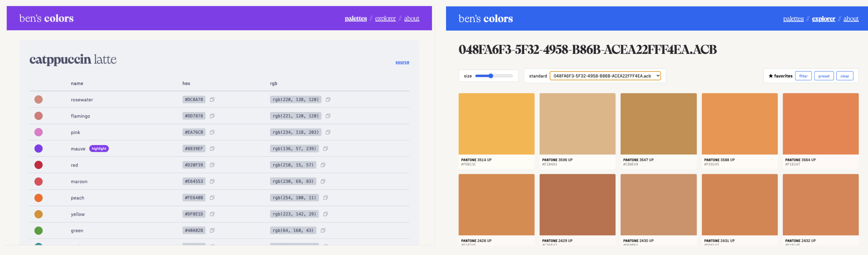Open the standard color book dropdown

[605, 76]
